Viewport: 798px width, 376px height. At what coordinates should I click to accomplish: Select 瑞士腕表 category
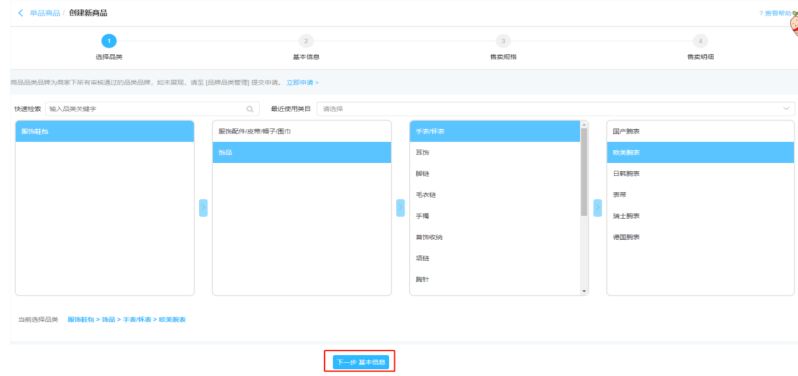700,216
